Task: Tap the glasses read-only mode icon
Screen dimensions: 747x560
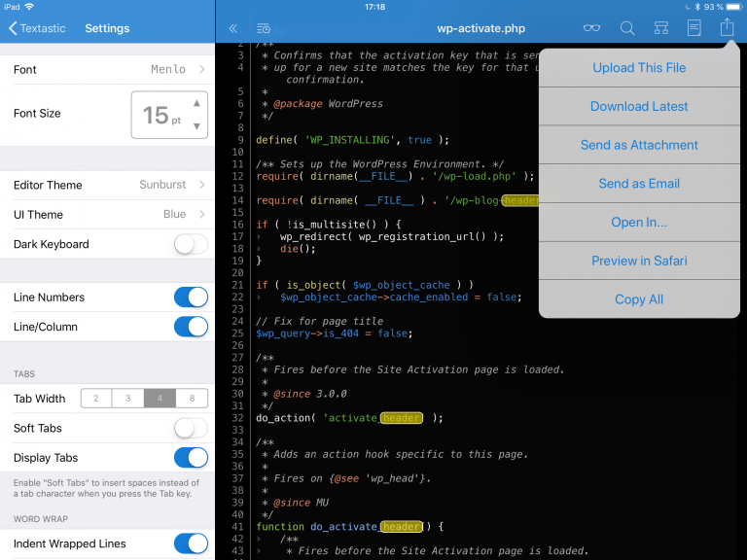Action: 591,28
